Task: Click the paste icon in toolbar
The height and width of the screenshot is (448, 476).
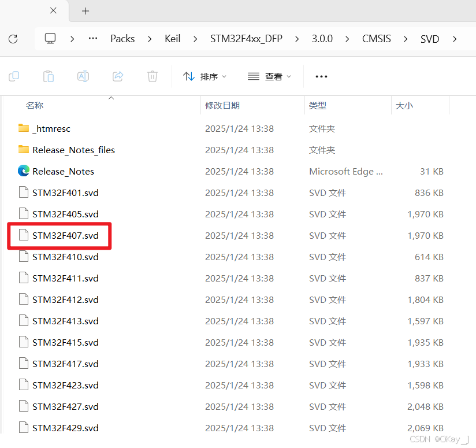Action: (x=49, y=76)
